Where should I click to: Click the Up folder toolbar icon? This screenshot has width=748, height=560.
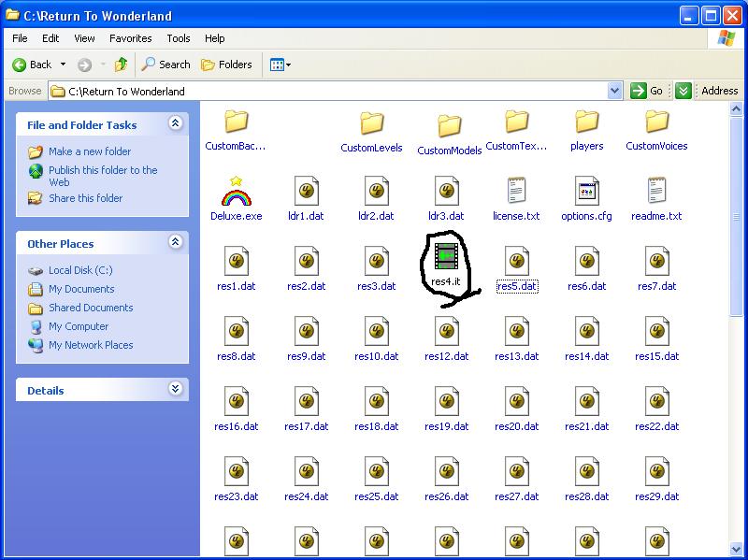coord(122,65)
